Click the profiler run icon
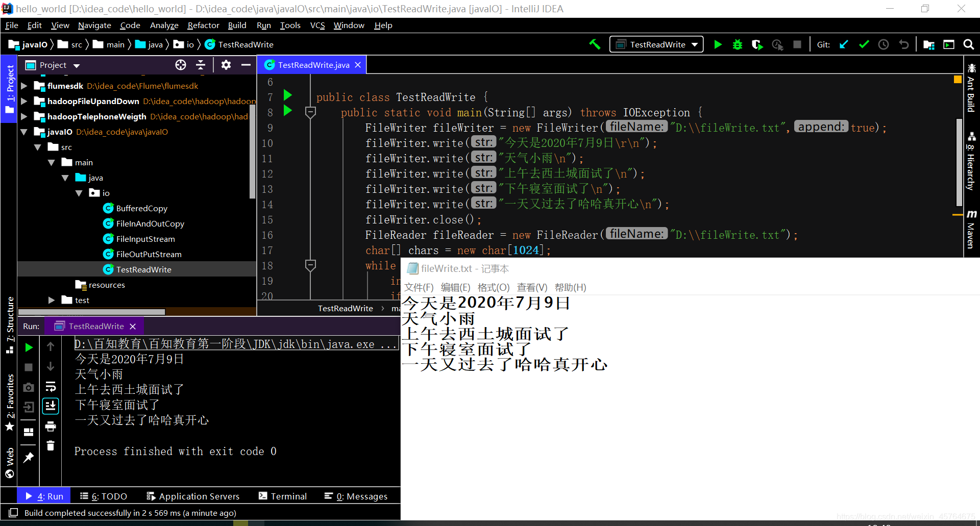 click(777, 45)
